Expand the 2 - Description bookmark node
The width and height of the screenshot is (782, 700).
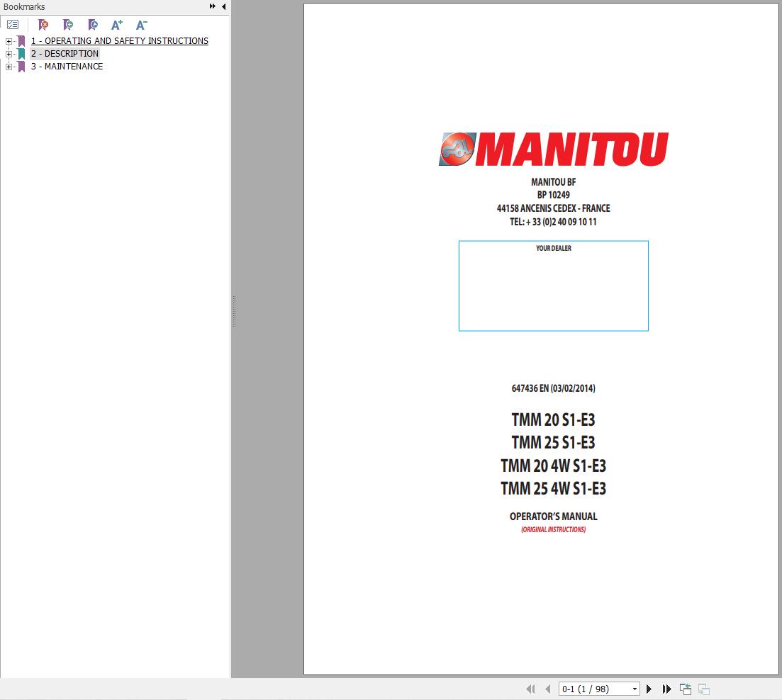pos(9,54)
